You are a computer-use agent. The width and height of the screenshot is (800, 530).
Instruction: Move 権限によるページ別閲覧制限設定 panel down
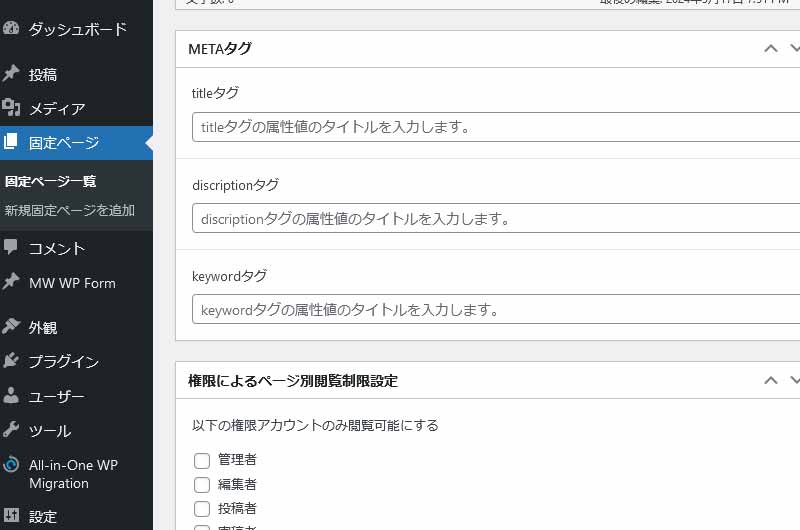794,380
